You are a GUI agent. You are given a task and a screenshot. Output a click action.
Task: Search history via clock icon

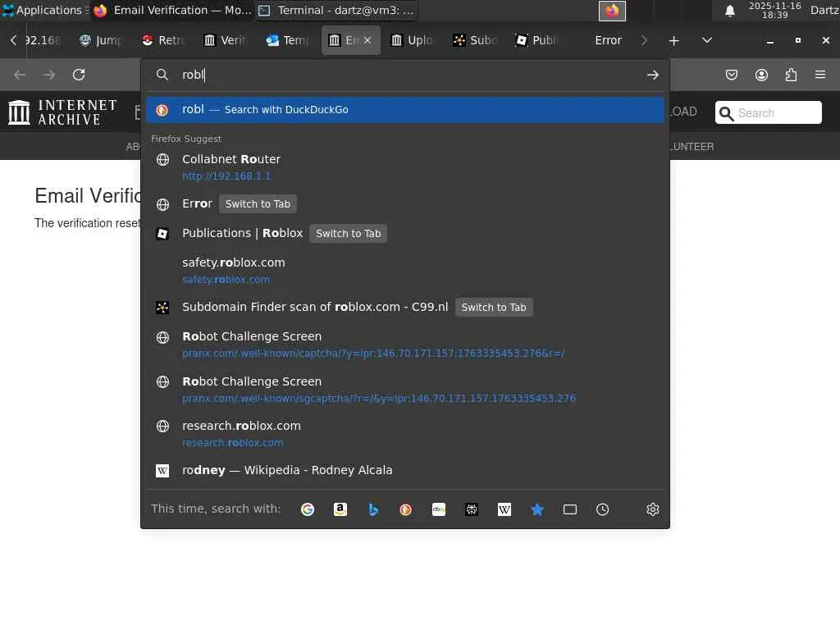(603, 509)
